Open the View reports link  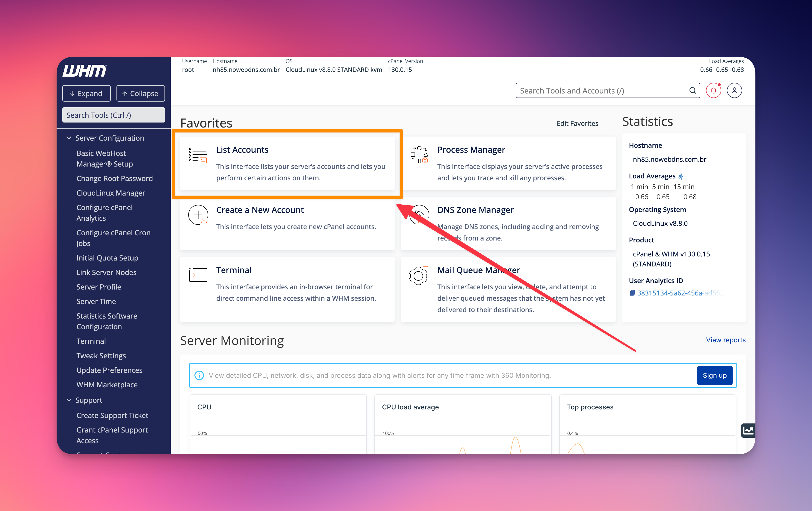point(725,340)
